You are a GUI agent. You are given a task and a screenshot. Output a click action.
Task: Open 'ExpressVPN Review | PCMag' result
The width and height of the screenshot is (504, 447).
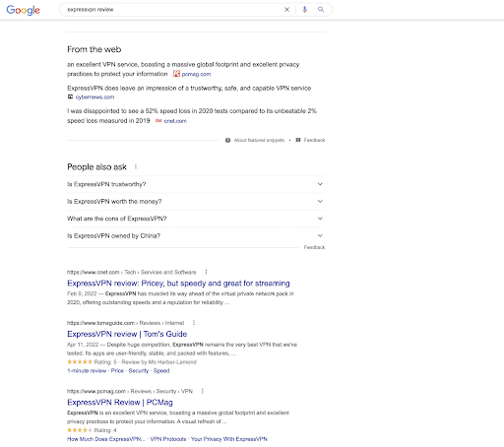(x=120, y=402)
